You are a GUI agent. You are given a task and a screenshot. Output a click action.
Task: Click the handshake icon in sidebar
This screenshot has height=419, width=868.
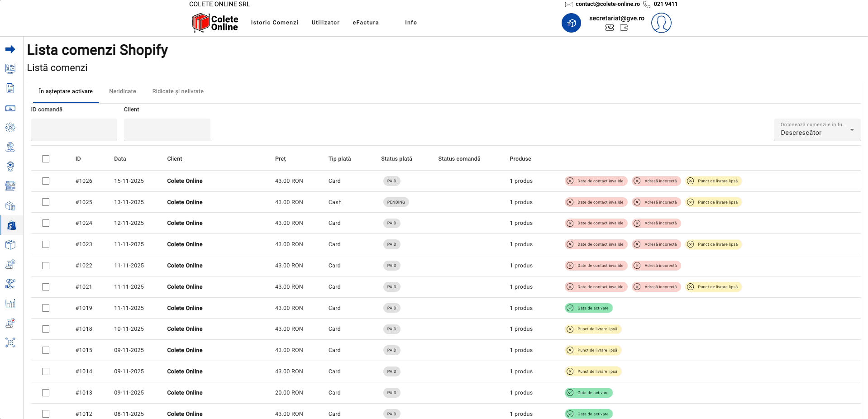[10, 284]
